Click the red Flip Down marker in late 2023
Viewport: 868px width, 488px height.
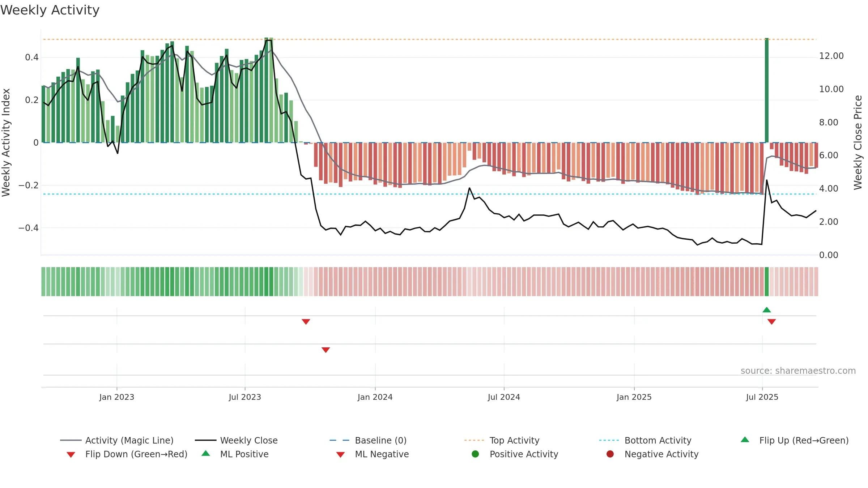[306, 322]
